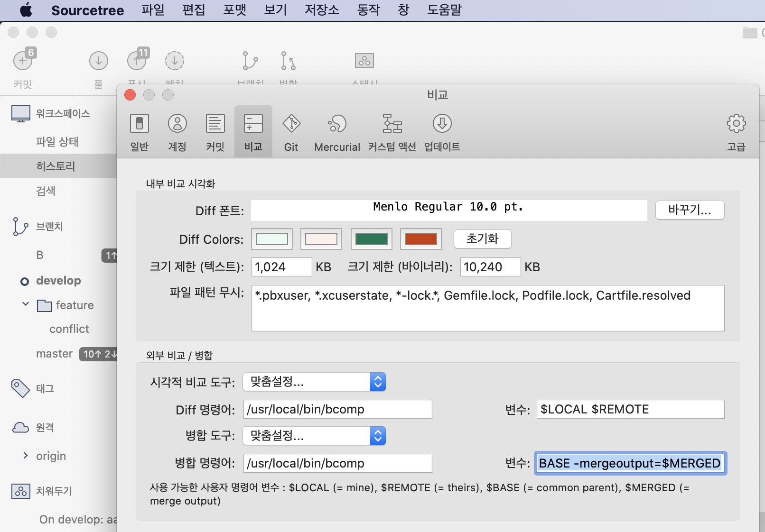765x532 pixels.
Task: Click the Merge toolbar icon
Action: point(288,61)
